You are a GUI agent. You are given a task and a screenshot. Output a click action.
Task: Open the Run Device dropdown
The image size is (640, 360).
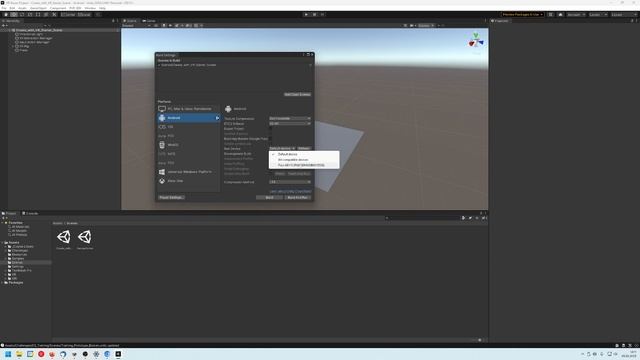[282, 149]
